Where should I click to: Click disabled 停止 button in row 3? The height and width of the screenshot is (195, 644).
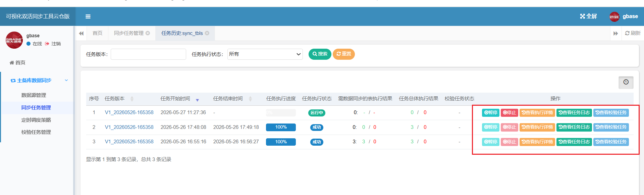tap(509, 142)
